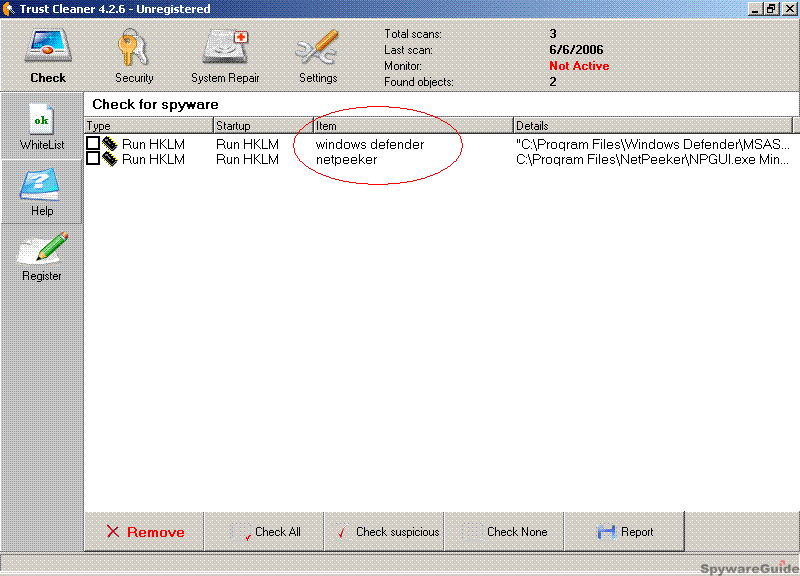The width and height of the screenshot is (800, 576).
Task: Click Run HKLM startup cell of windows defender
Action: click(x=247, y=144)
